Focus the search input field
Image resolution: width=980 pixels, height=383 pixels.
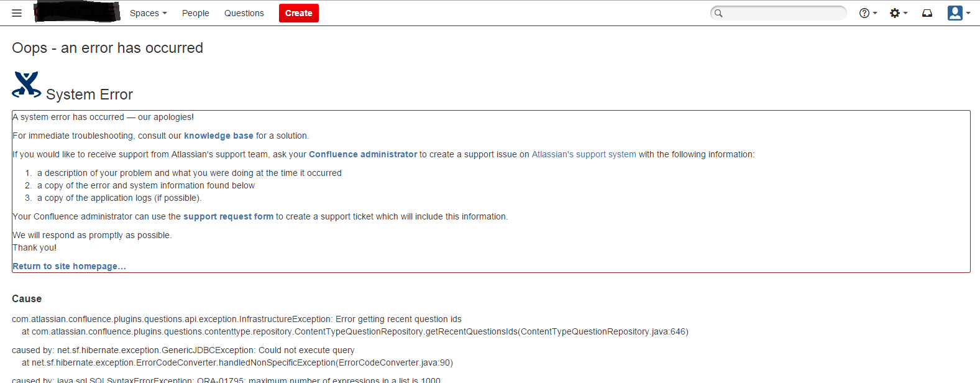pyautogui.click(x=779, y=13)
